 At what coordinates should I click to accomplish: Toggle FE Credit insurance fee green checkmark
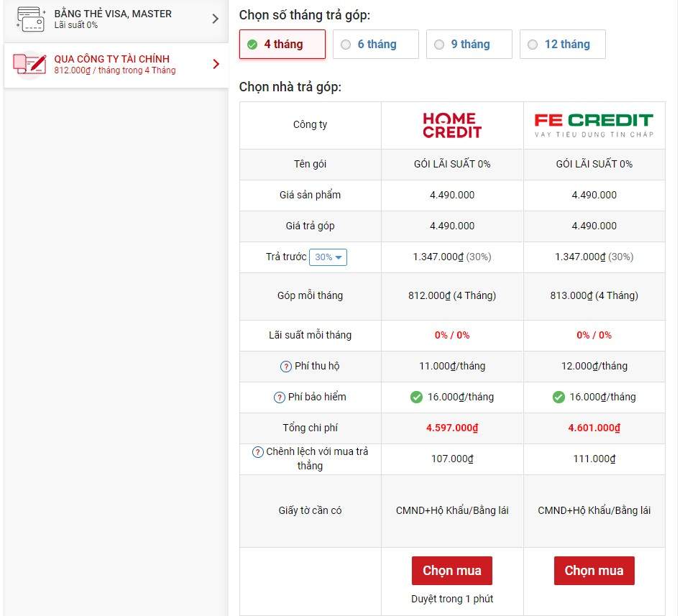pos(558,397)
